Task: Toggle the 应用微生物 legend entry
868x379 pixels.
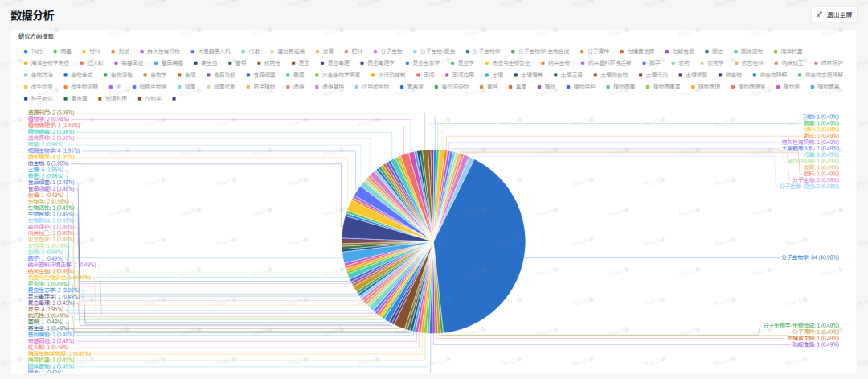Action: (x=371, y=86)
